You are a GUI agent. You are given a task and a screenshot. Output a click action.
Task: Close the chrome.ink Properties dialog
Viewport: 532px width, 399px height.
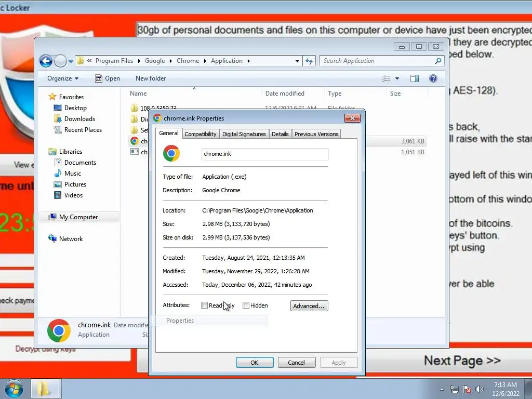[x=352, y=118]
